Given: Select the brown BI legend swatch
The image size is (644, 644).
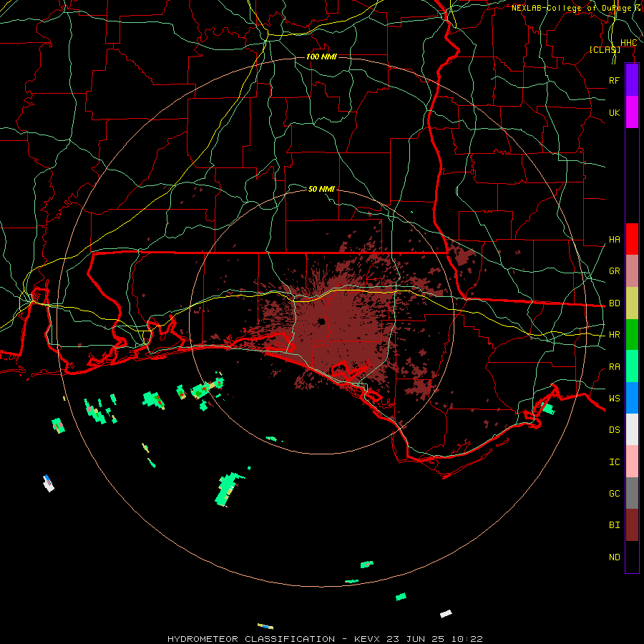Looking at the screenshot, I should click(x=632, y=525).
